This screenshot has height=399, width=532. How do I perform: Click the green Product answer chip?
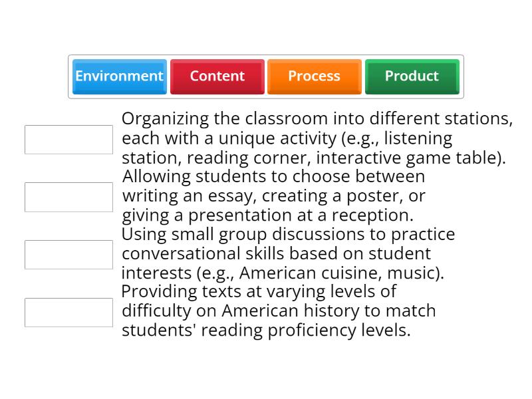[x=412, y=76]
